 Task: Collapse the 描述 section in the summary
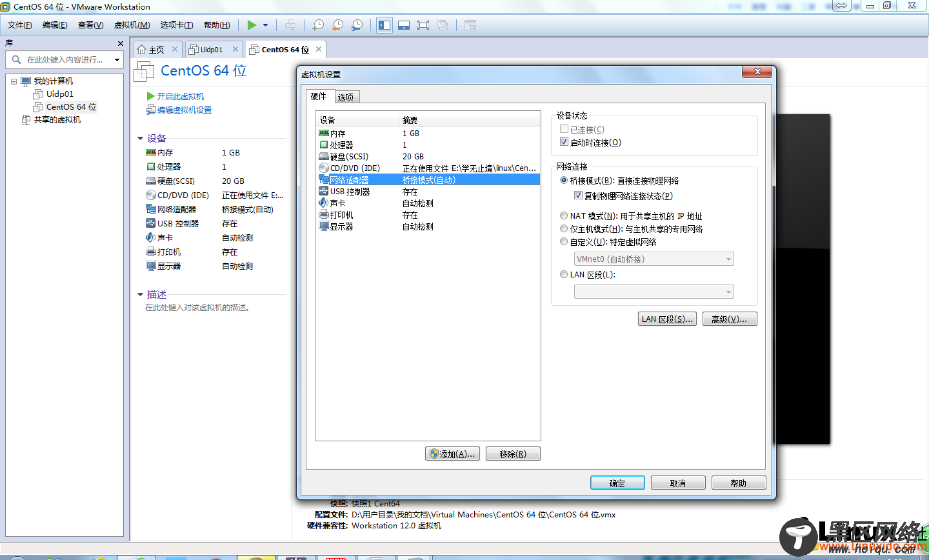point(140,295)
